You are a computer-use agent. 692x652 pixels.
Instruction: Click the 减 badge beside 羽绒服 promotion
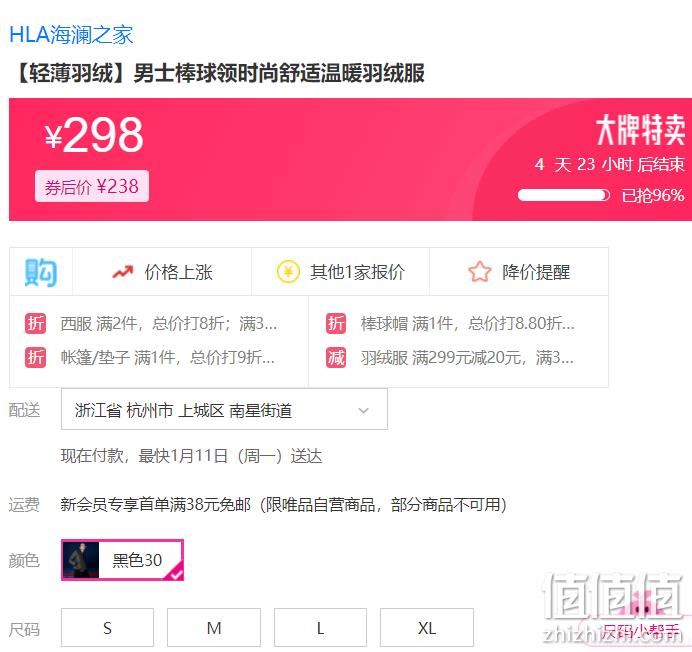336,357
